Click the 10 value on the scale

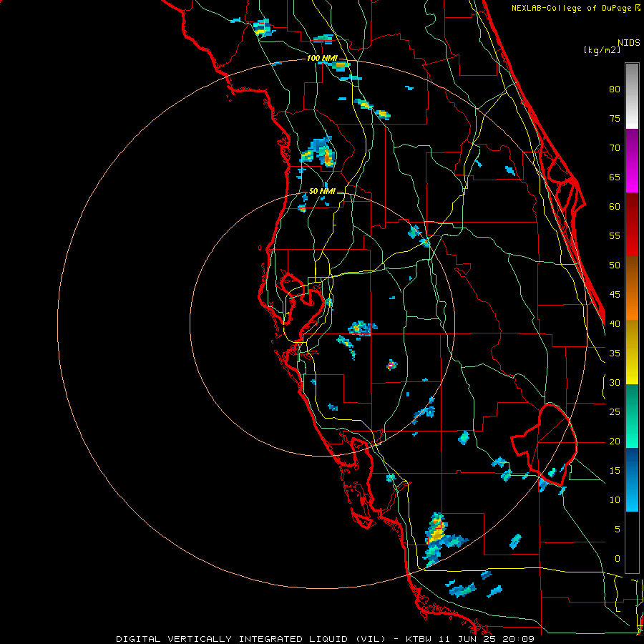point(615,500)
